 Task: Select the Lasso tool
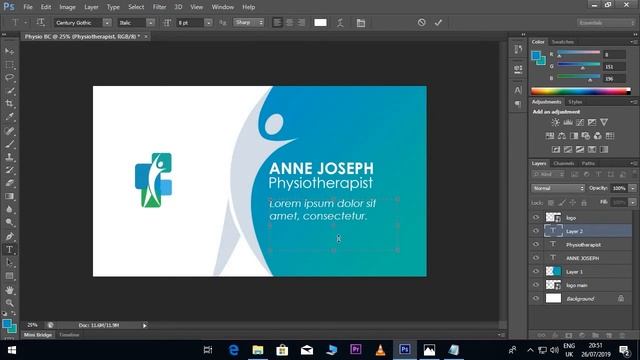(9, 78)
